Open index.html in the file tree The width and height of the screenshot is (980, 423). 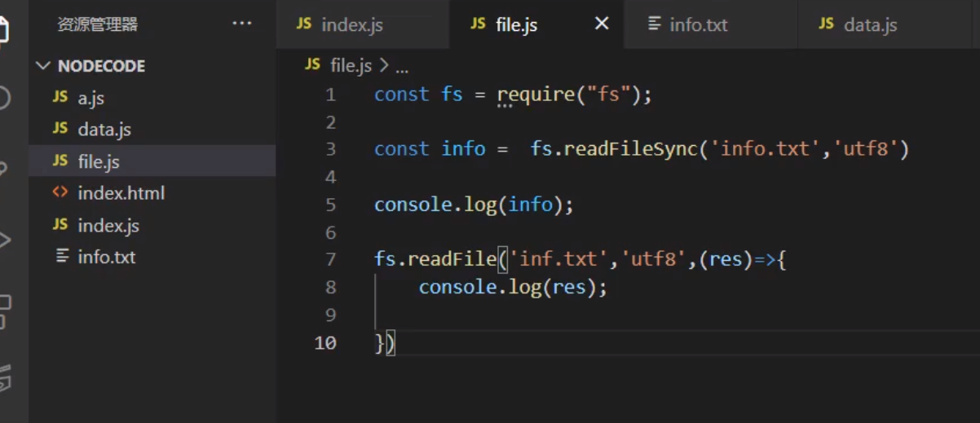(152, 193)
